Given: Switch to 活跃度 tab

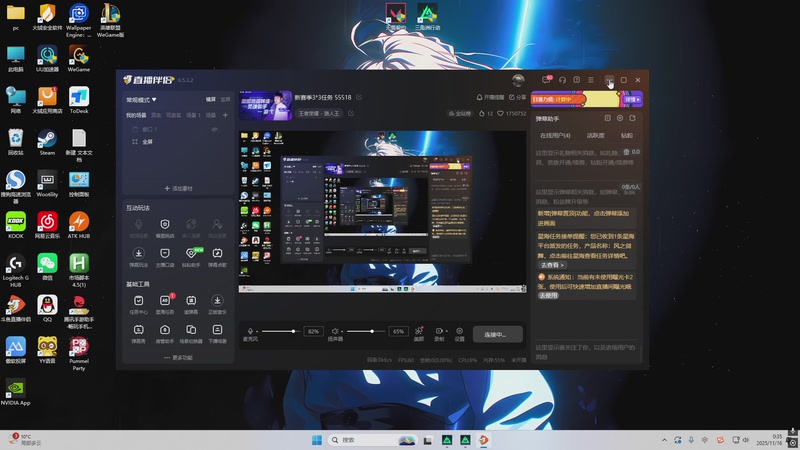Looking at the screenshot, I should pyautogui.click(x=595, y=135).
